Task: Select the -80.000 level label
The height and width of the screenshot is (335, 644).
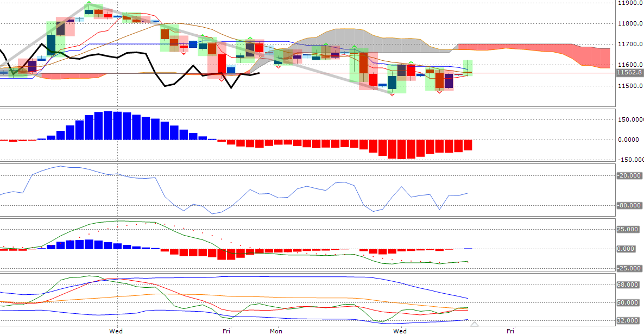Action: pos(630,205)
